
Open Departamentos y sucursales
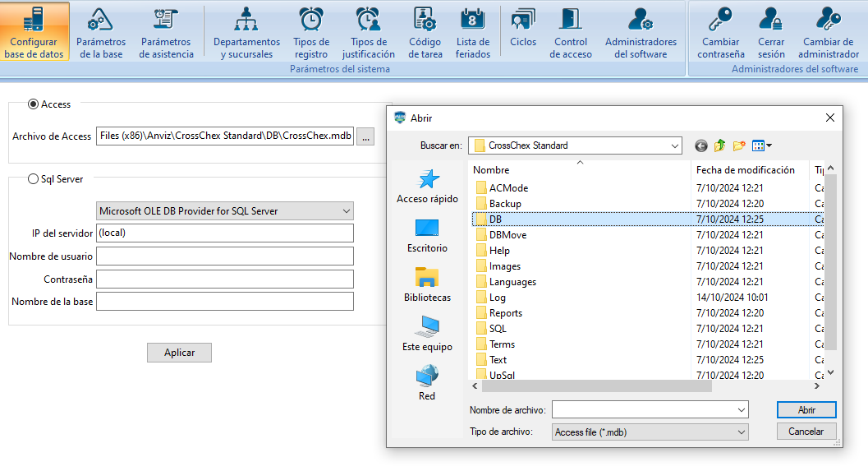[246, 31]
